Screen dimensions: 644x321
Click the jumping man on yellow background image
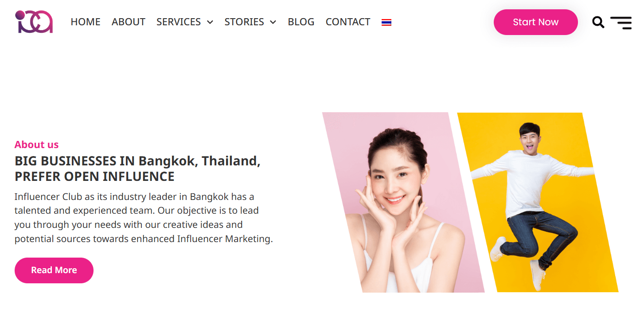click(538, 202)
